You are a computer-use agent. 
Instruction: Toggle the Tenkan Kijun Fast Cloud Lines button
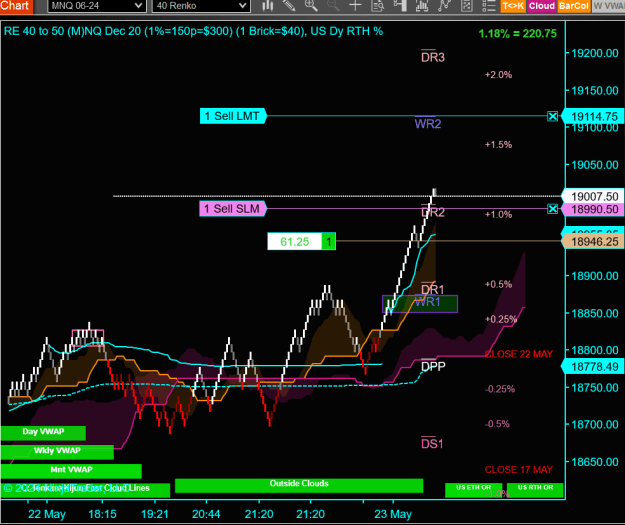coord(85,490)
